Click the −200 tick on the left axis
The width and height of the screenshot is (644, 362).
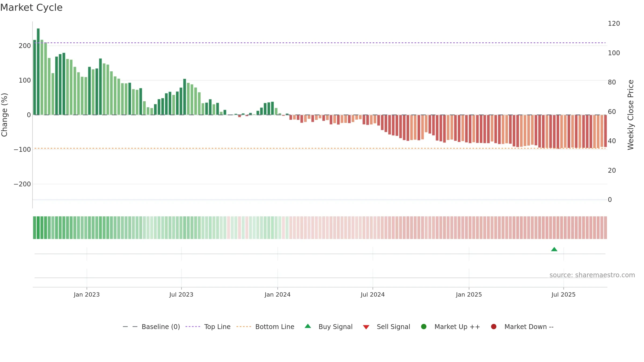(x=22, y=184)
